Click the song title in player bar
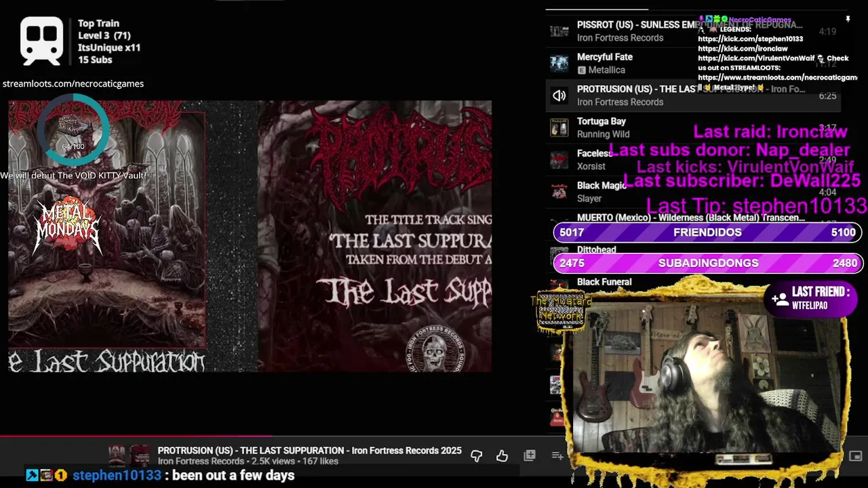The image size is (868, 488). coord(309,451)
